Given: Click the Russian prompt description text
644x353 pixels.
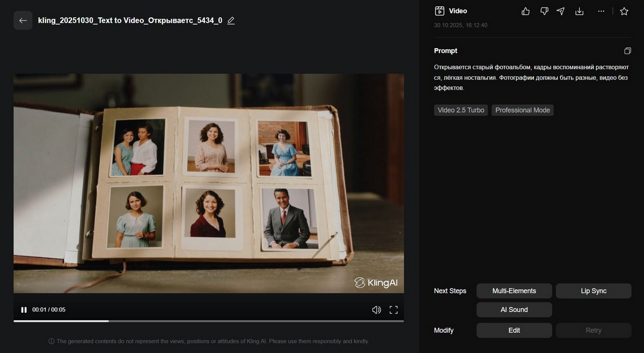Looking at the screenshot, I should point(531,77).
